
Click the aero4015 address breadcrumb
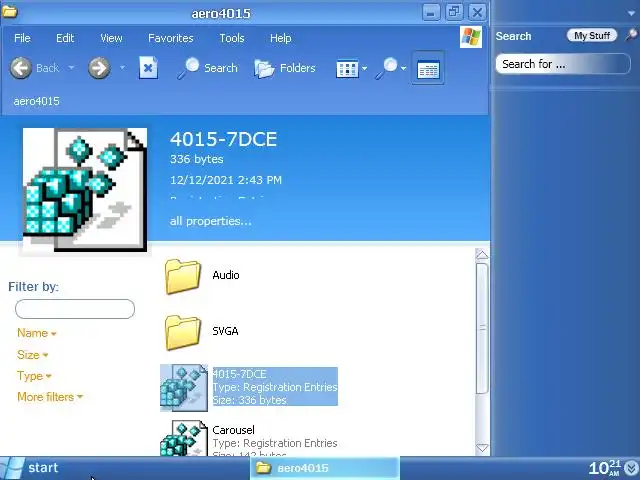pos(36,101)
